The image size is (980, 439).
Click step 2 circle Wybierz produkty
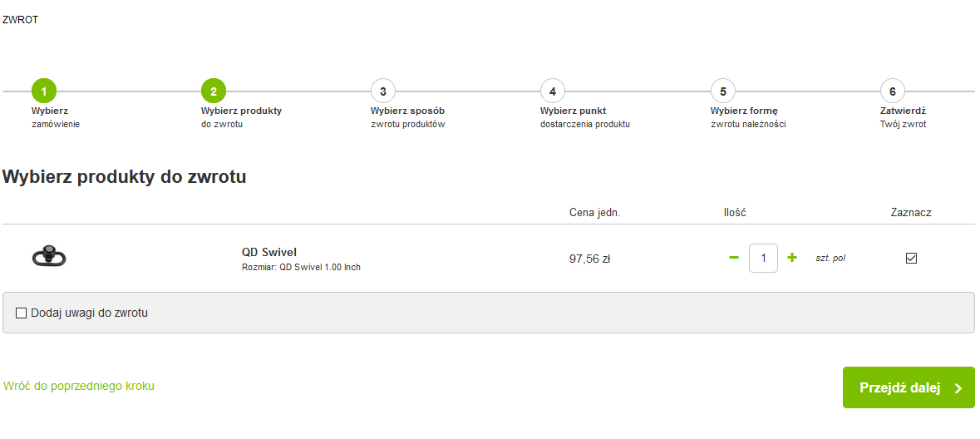pyautogui.click(x=214, y=91)
